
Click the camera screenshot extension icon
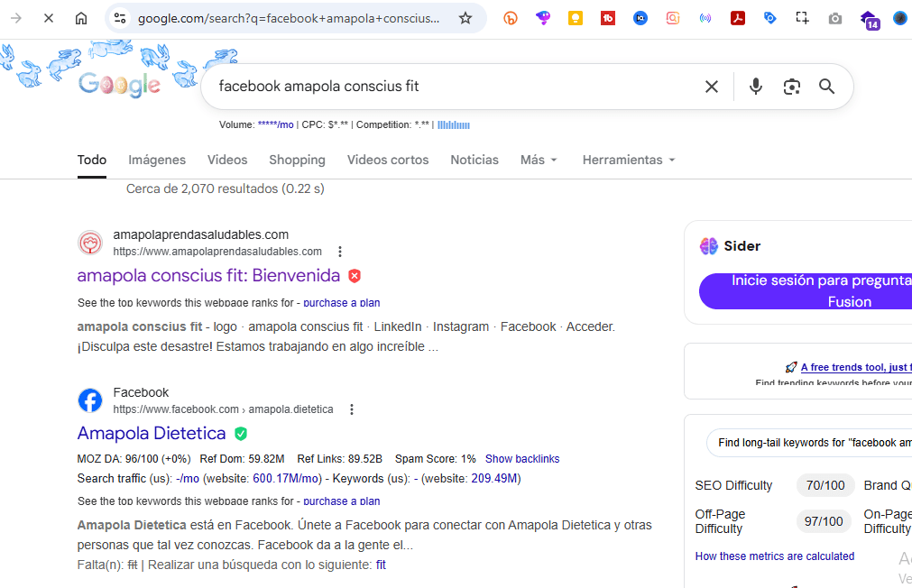pos(835,18)
